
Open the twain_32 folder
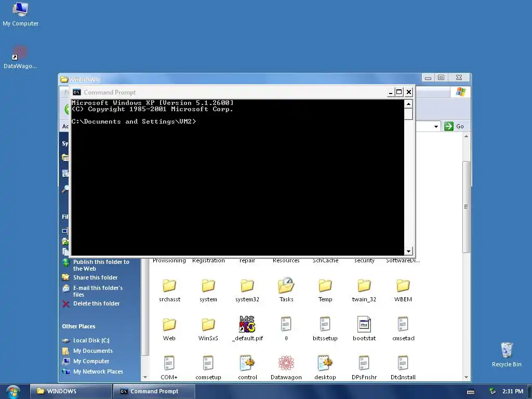364,290
